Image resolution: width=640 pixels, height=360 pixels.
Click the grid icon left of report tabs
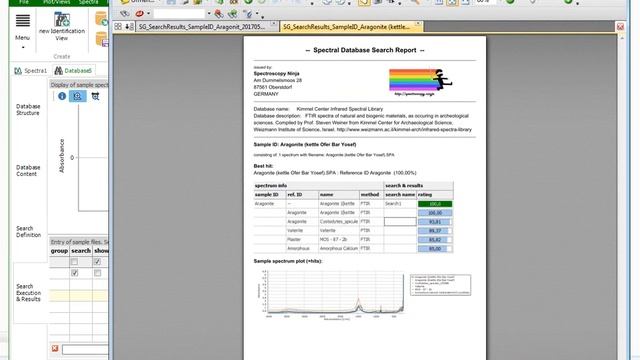118,27
